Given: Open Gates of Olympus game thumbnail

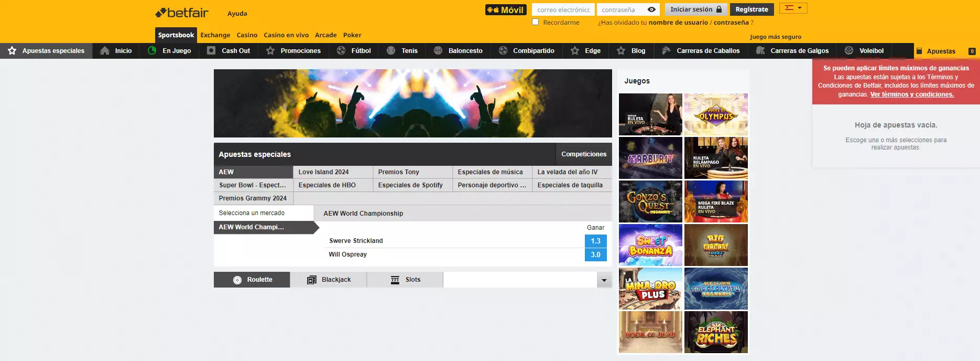Looking at the screenshot, I should (716, 114).
